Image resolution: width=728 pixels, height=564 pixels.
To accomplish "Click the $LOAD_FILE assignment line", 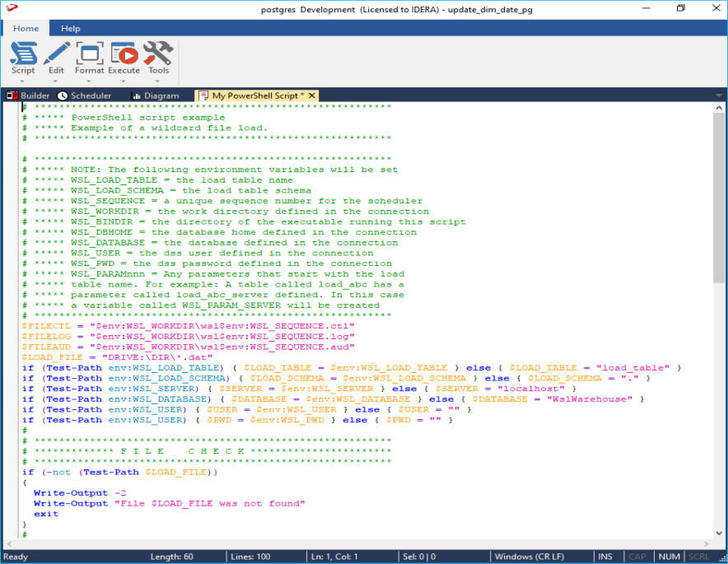I will 117,357.
